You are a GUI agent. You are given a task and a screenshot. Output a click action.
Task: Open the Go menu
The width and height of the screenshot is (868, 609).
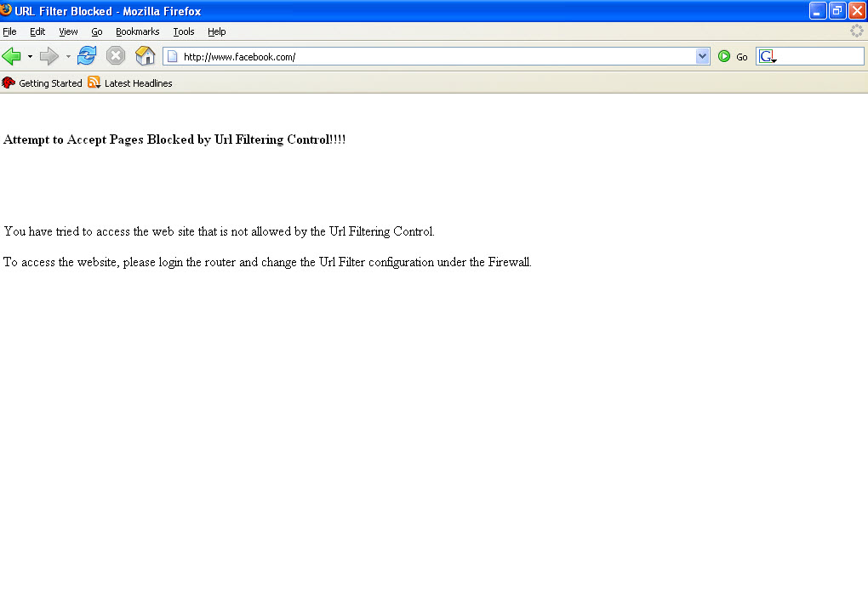[x=97, y=31]
